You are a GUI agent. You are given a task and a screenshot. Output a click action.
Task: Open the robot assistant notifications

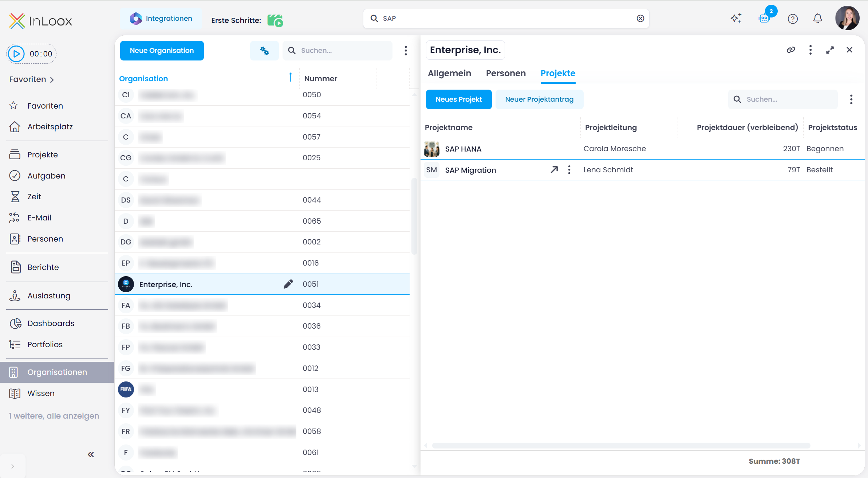coord(764,18)
